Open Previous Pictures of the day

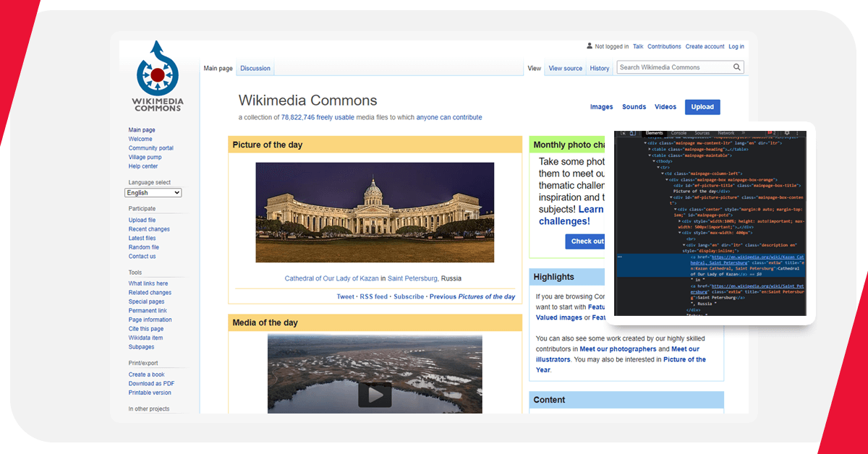point(472,296)
